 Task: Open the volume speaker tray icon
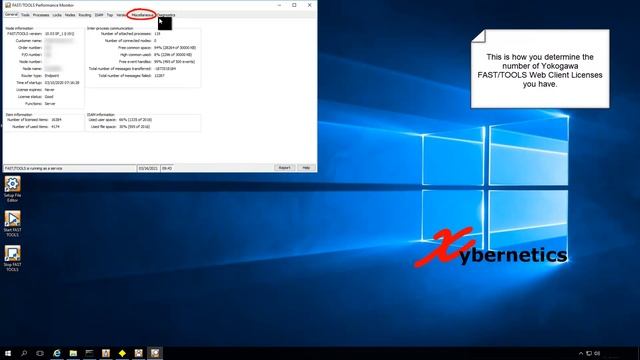597,353
